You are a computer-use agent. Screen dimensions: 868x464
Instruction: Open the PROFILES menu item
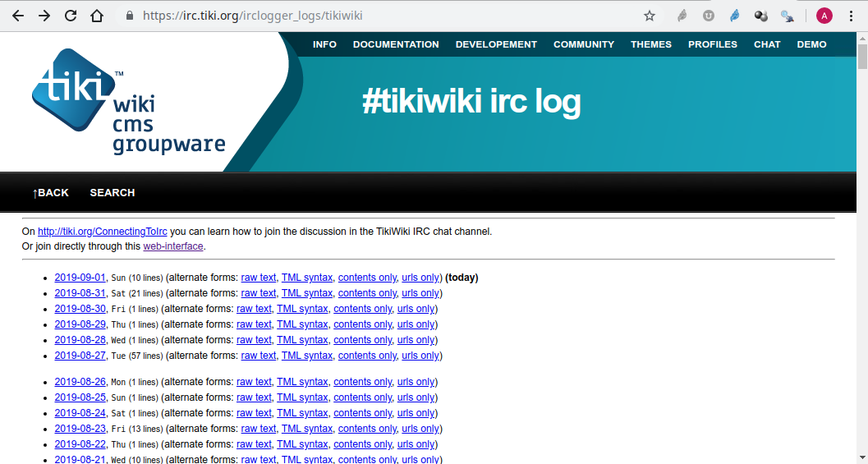(713, 44)
